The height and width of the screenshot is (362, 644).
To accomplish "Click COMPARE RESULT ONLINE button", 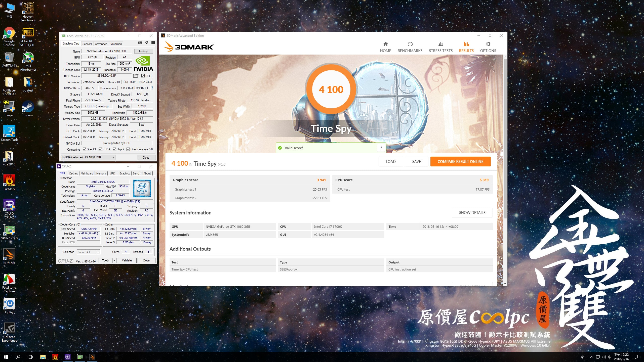I will point(460,161).
